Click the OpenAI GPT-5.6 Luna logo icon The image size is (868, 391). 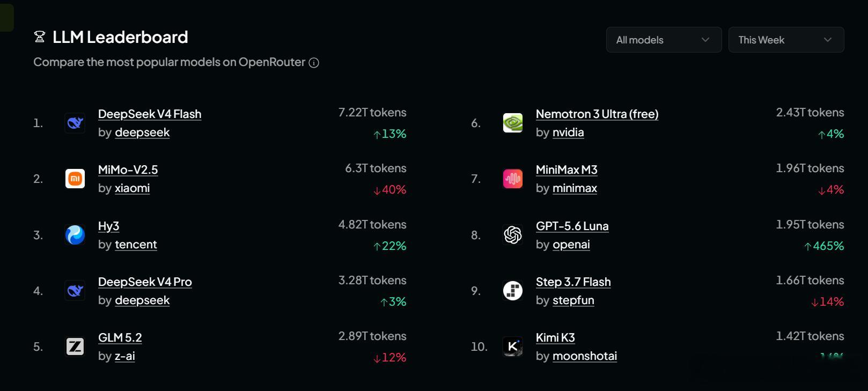(513, 235)
